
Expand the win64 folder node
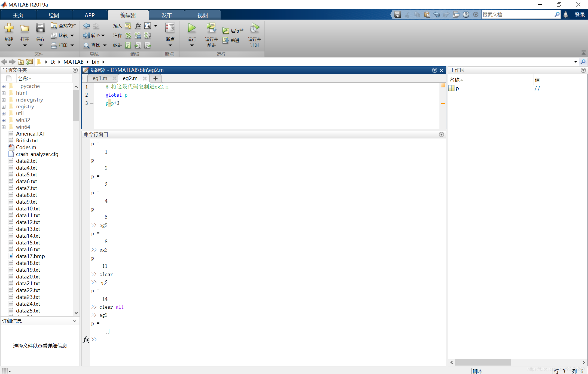(4, 127)
